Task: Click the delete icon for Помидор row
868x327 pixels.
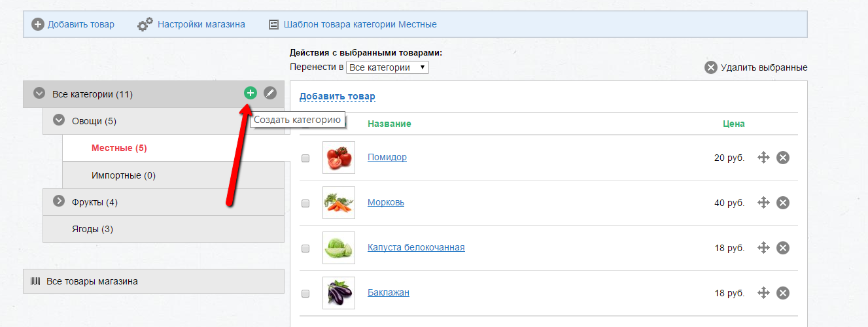Action: coord(783,158)
